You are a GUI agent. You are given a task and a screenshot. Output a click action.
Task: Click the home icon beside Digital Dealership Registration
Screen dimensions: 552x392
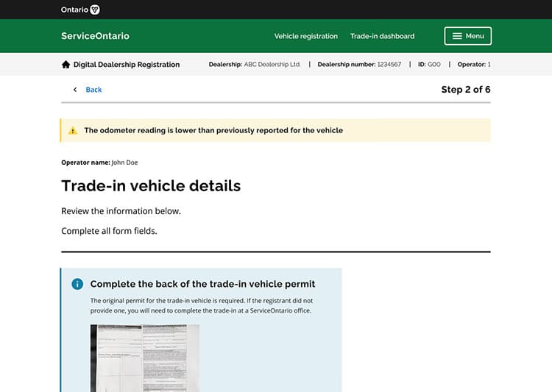[66, 65]
